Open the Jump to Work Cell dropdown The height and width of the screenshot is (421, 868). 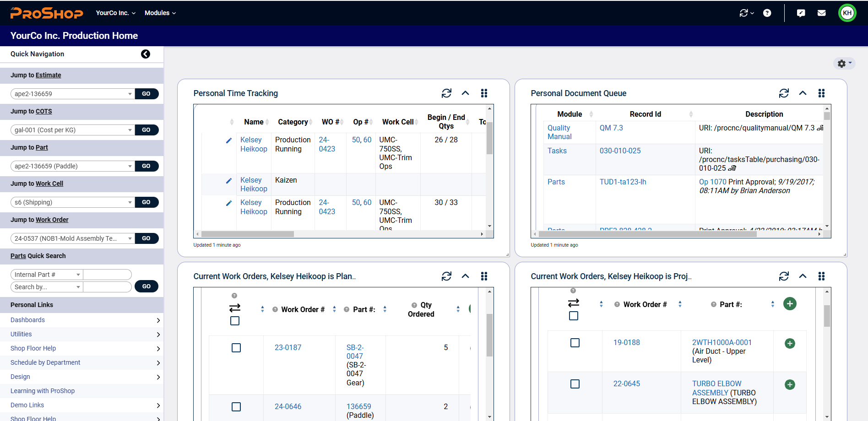130,202
